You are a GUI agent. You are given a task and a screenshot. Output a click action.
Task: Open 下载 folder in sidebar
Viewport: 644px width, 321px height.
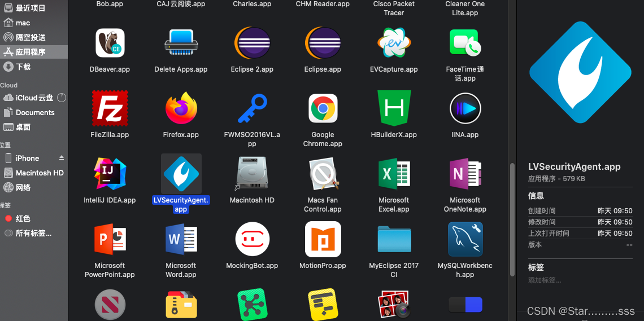(x=34, y=67)
